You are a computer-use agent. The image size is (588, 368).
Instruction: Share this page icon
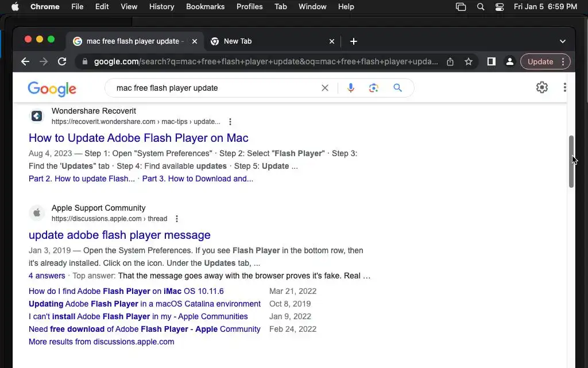coord(450,61)
